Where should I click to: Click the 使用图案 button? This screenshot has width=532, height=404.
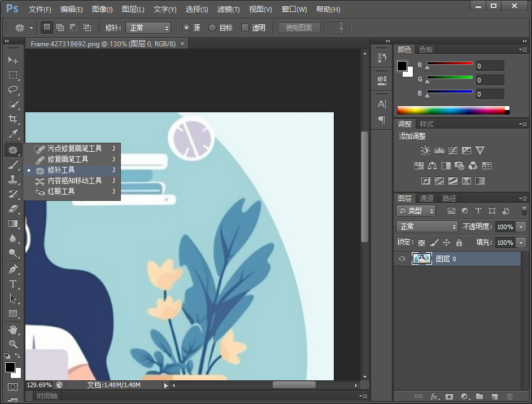(299, 28)
